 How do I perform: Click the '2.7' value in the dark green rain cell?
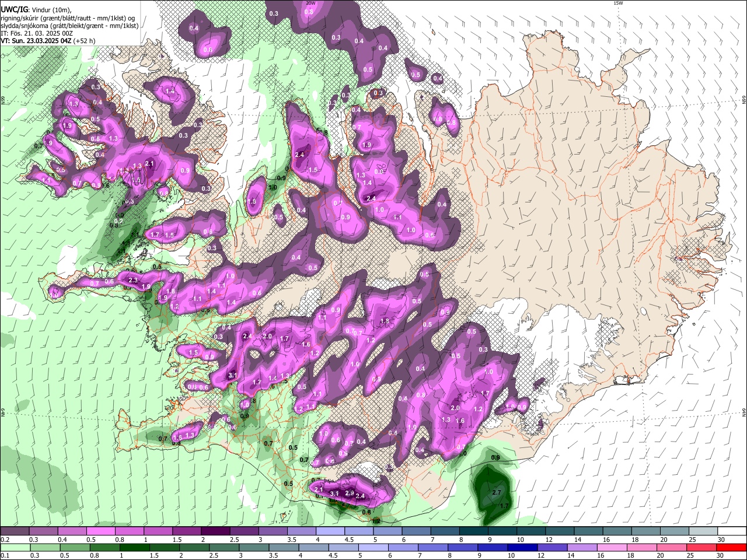(x=497, y=492)
